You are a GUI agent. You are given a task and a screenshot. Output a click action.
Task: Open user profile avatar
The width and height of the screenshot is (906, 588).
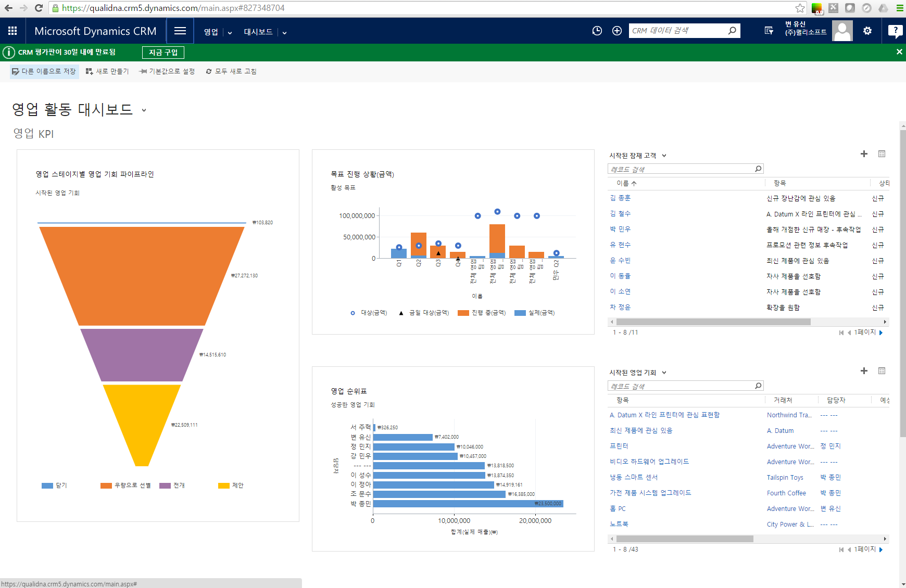pos(842,31)
